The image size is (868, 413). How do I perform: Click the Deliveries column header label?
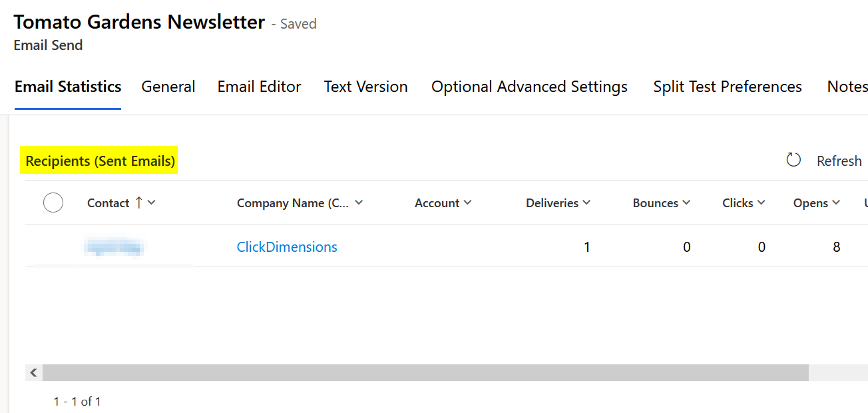coord(552,203)
